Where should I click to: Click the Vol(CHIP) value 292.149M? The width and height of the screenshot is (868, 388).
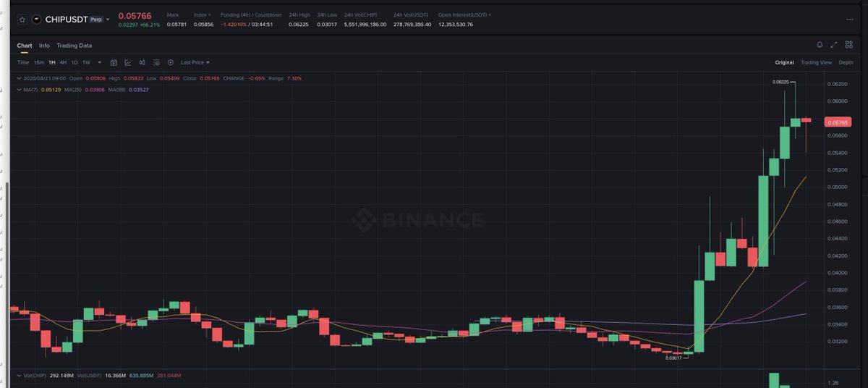click(61, 376)
